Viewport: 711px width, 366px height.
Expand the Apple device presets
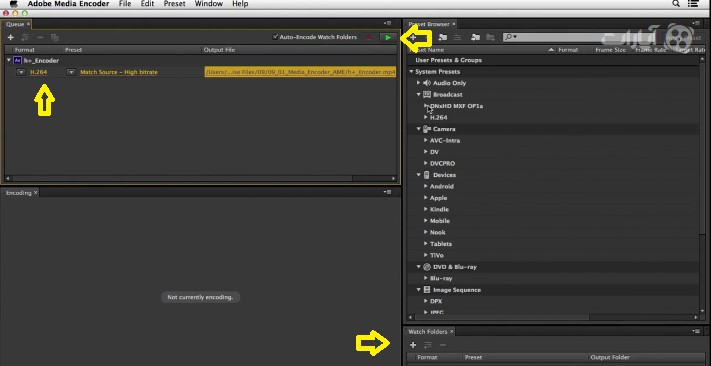coord(426,198)
